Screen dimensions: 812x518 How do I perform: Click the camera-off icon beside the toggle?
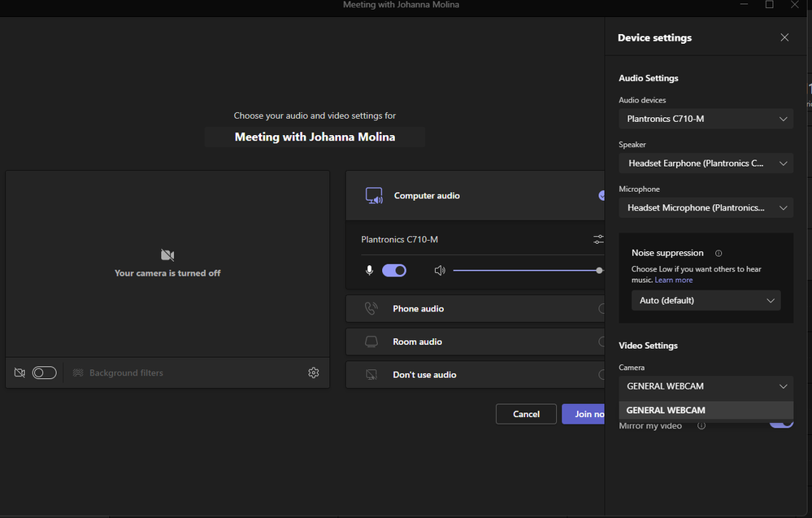point(20,373)
